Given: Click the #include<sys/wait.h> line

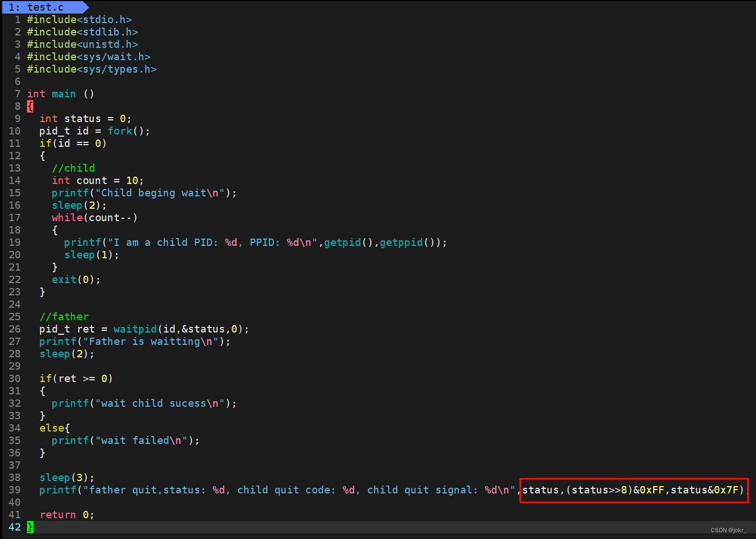Looking at the screenshot, I should pos(89,57).
